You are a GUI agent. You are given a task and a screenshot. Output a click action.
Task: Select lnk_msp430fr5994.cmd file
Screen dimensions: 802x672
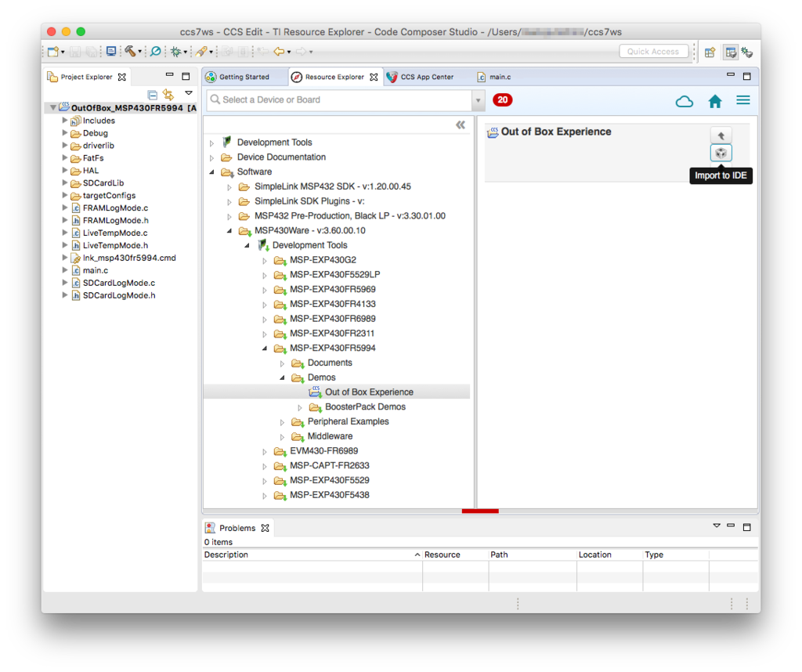tap(129, 258)
